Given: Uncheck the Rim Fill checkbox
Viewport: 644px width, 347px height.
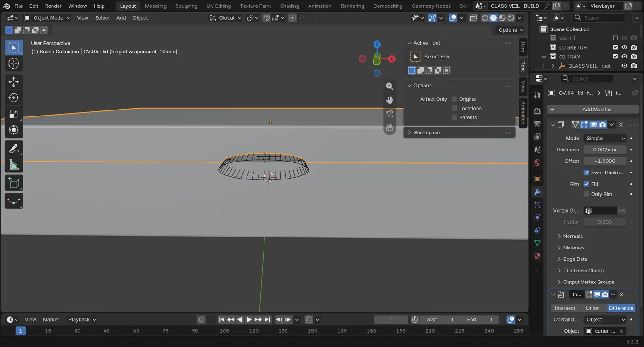Looking at the screenshot, I should [586, 184].
